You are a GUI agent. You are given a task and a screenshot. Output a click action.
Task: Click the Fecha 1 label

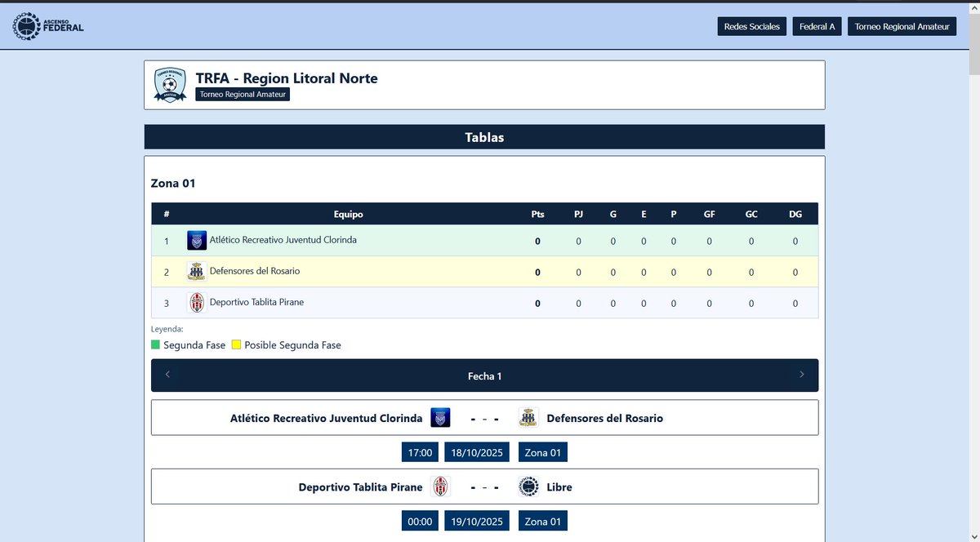point(484,376)
